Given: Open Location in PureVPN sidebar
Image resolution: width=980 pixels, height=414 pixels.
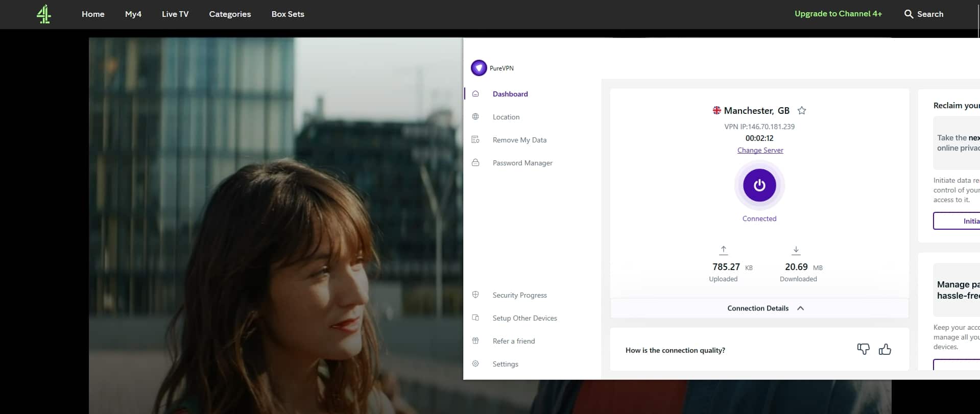Looking at the screenshot, I should tap(506, 117).
